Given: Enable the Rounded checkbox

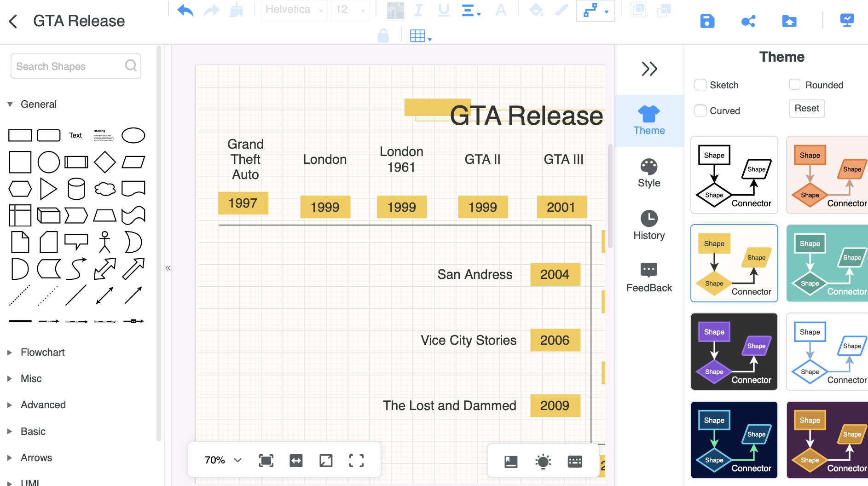Looking at the screenshot, I should click(795, 84).
